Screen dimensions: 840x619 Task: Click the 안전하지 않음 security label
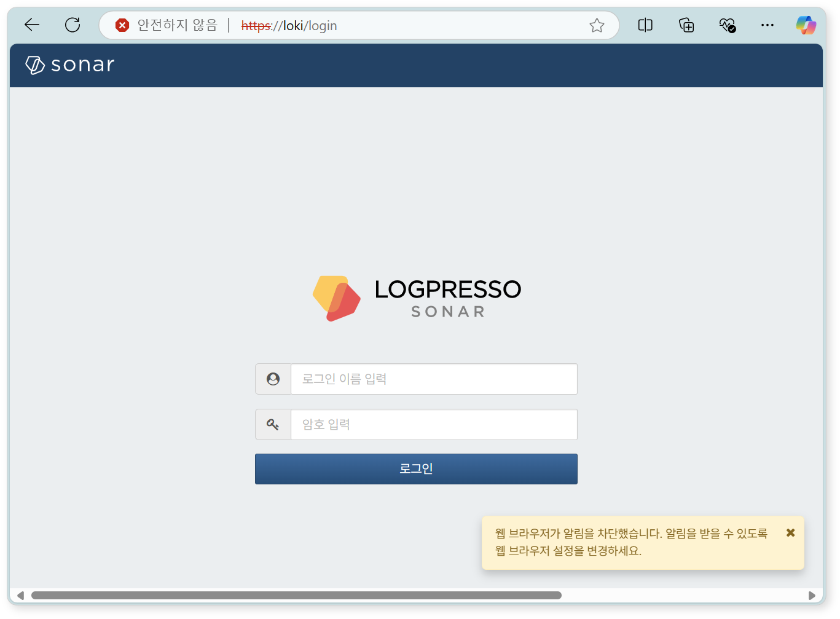[177, 25]
